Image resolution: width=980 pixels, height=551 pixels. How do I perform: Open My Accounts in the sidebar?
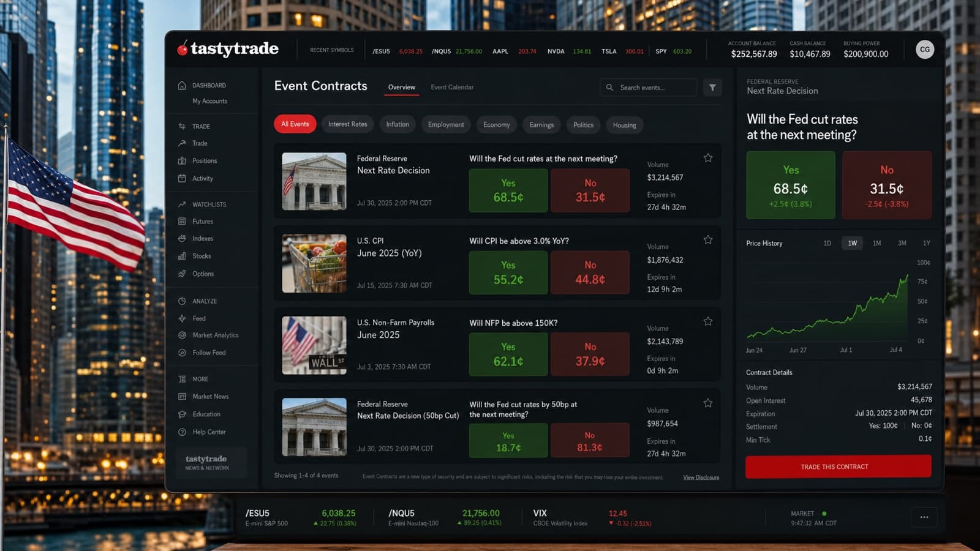209,101
